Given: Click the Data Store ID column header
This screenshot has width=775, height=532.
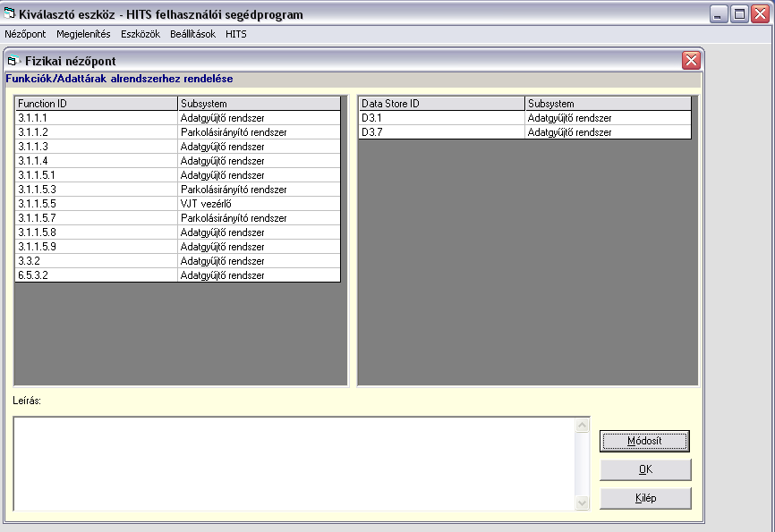Looking at the screenshot, I should click(441, 103).
